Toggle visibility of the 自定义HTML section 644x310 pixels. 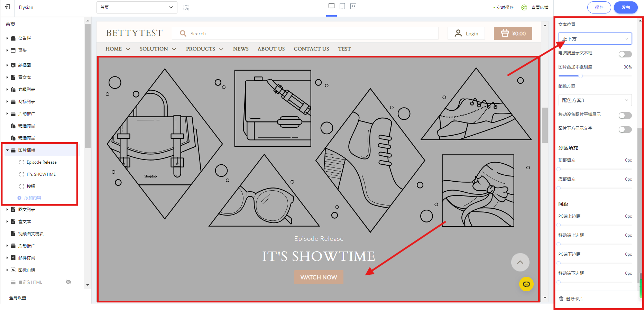coord(68,282)
